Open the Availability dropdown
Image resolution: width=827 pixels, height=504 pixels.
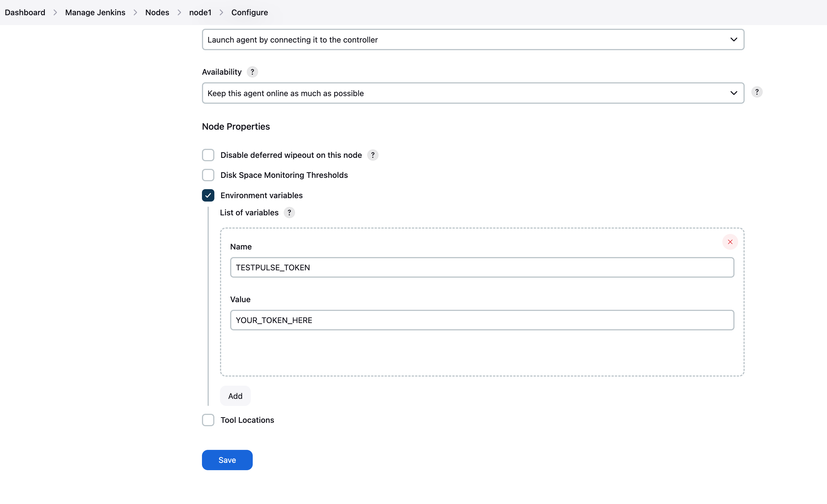click(473, 93)
